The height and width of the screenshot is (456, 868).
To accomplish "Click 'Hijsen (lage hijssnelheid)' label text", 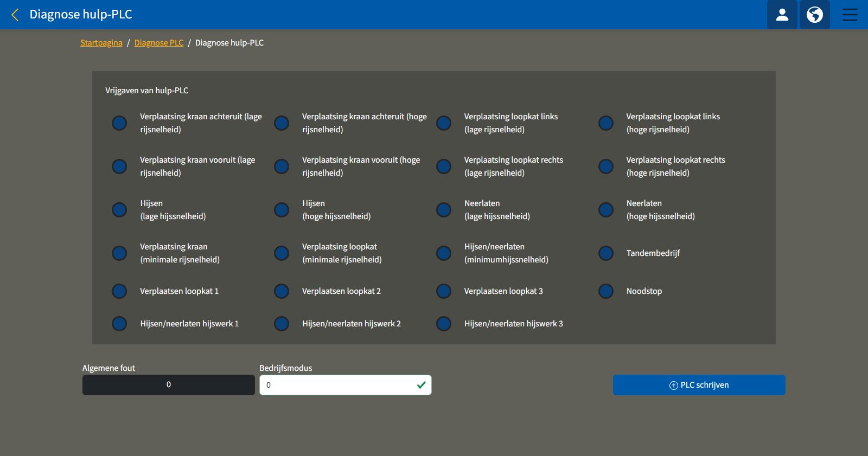I will click(173, 210).
